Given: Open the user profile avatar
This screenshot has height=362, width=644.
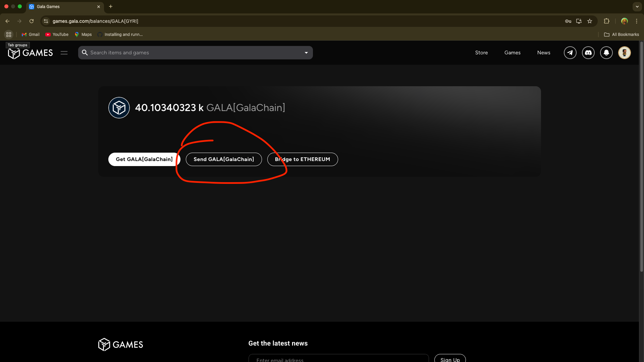Looking at the screenshot, I should pyautogui.click(x=625, y=53).
